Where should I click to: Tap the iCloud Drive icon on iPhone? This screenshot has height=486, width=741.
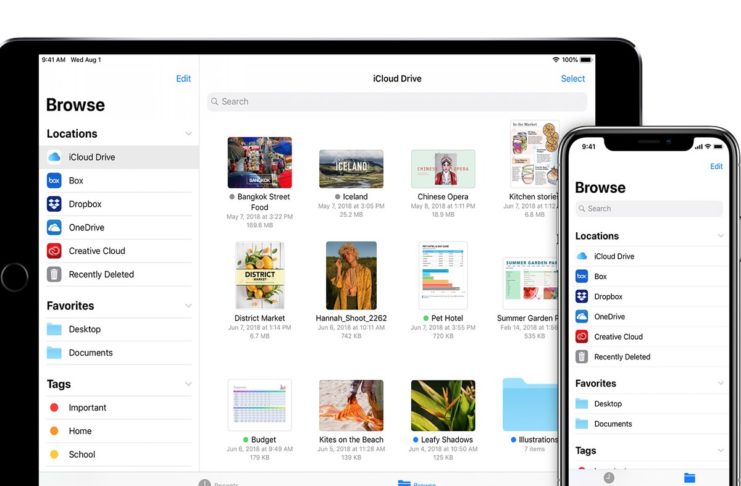click(582, 256)
